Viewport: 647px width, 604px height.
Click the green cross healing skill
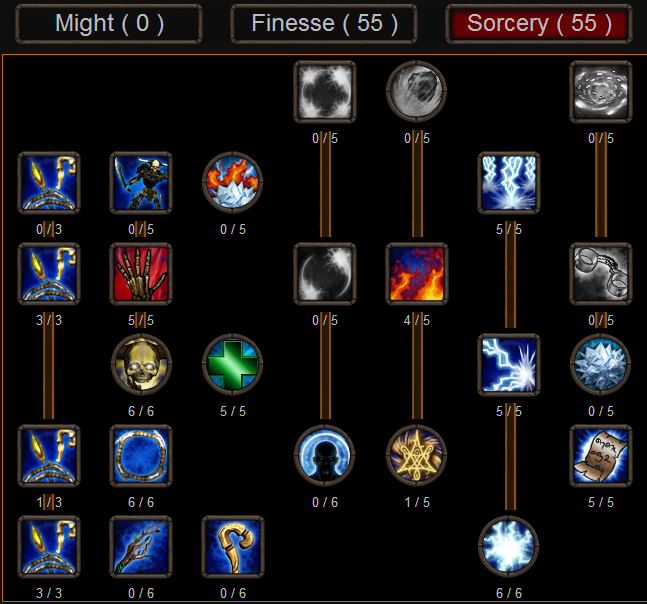(233, 365)
